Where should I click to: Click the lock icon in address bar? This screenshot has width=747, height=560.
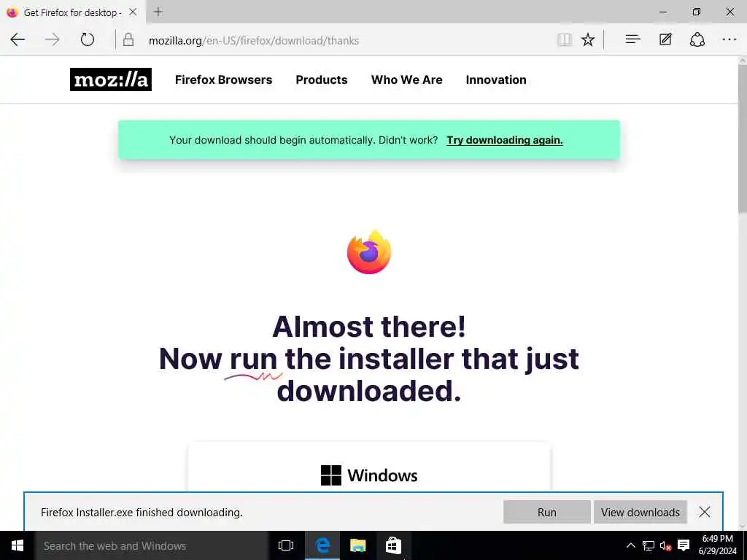(x=128, y=39)
